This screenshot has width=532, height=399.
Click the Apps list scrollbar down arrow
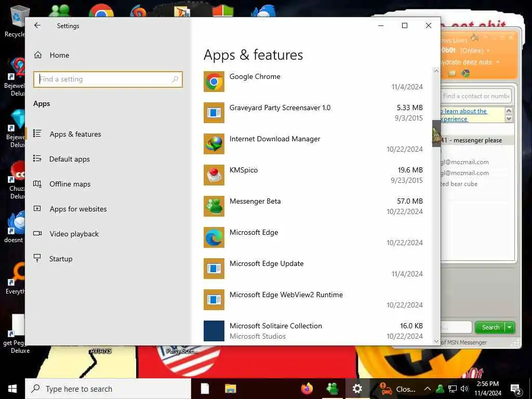(x=436, y=341)
